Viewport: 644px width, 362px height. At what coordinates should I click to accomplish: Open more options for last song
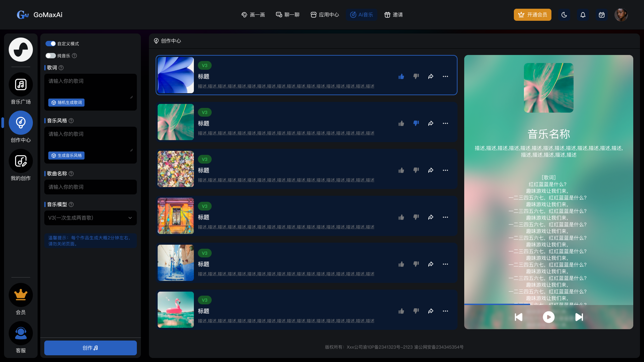pyautogui.click(x=445, y=311)
